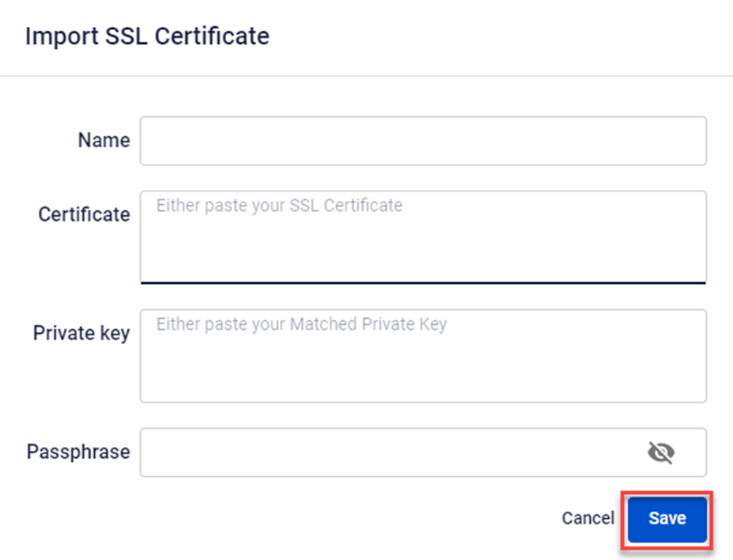Click the Import SSL Certificate dialog title
Viewport: 733px width, 560px height.
[147, 36]
